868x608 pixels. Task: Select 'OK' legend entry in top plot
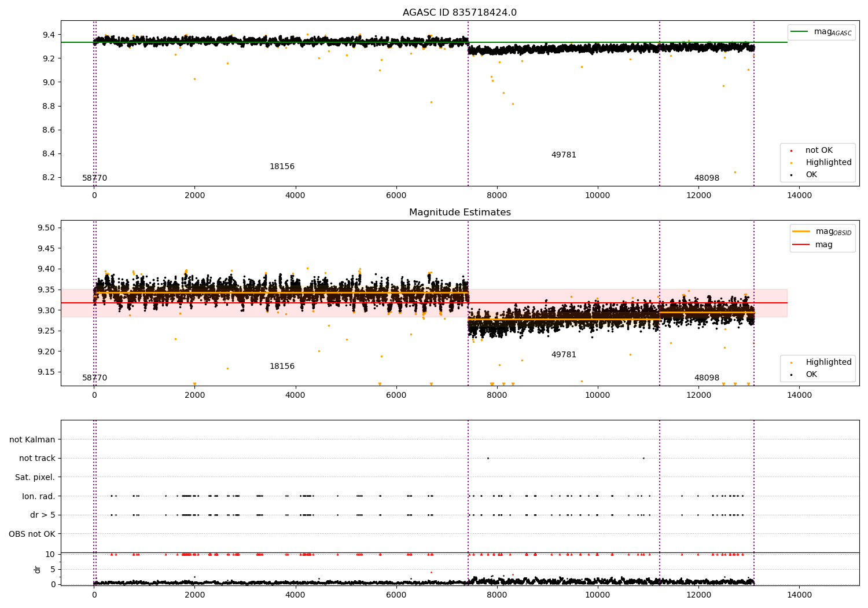point(811,175)
